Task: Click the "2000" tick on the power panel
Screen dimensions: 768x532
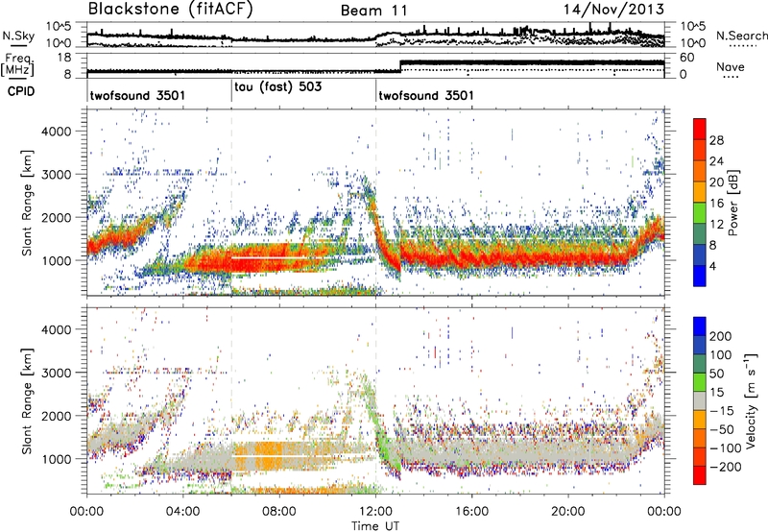Action: tap(56, 217)
